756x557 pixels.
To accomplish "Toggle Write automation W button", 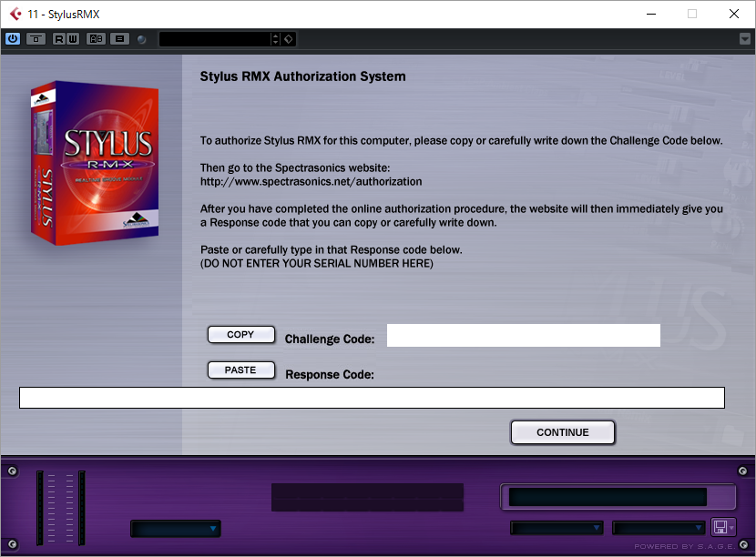I will click(72, 39).
